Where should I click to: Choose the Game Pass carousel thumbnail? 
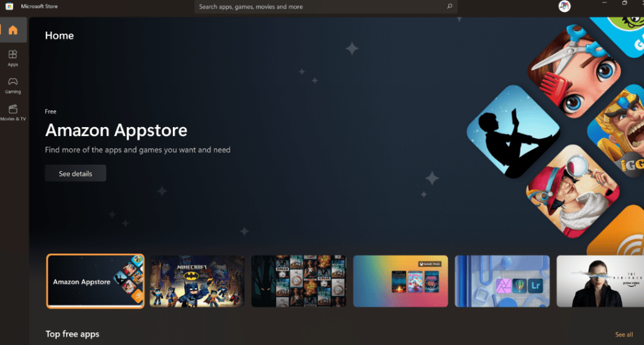pos(401,281)
